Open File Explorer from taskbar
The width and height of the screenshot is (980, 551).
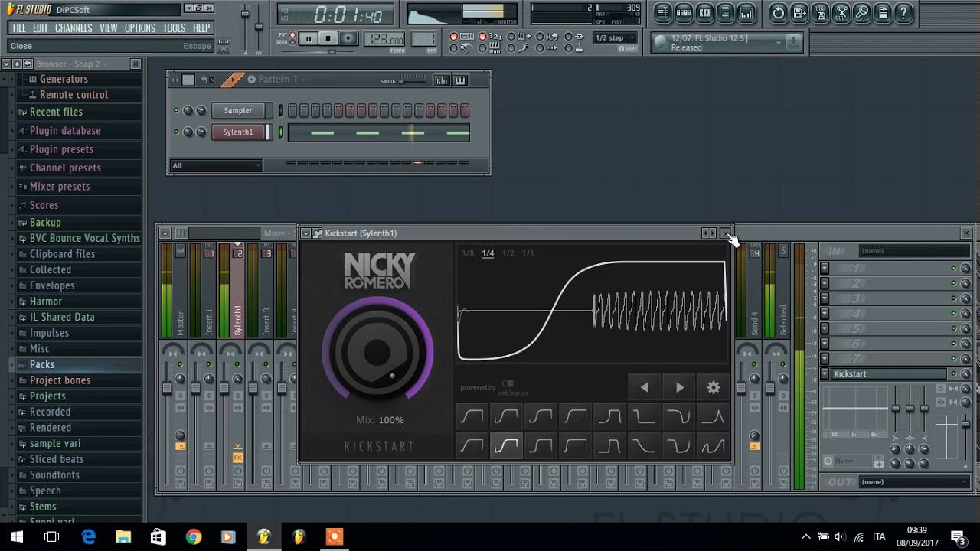coord(123,537)
